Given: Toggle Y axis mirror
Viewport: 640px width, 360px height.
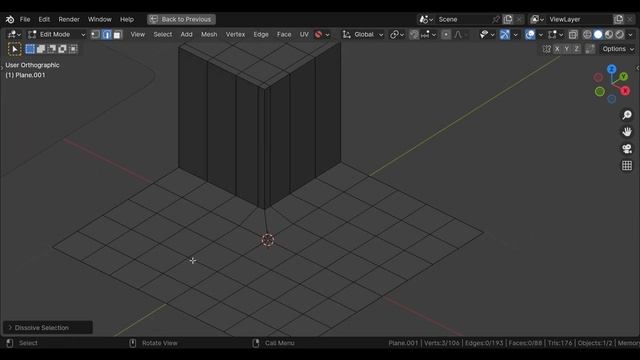Looking at the screenshot, I should (x=567, y=49).
